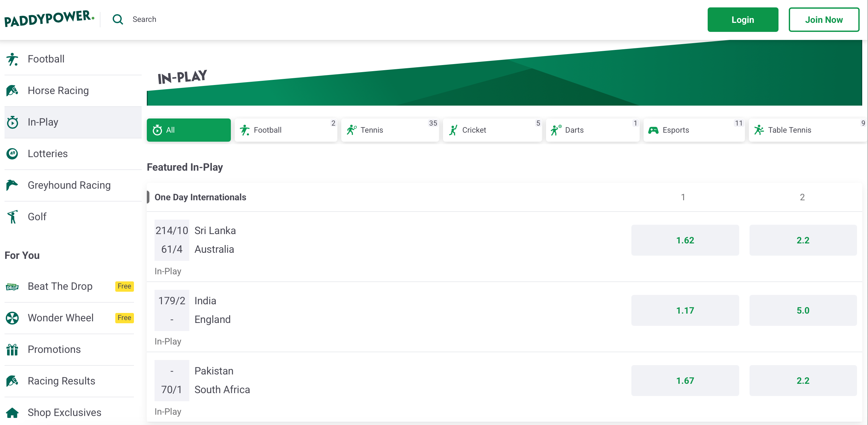Select the Table Tennis in-play tab
Screen dimensions: 868x425
(808, 130)
